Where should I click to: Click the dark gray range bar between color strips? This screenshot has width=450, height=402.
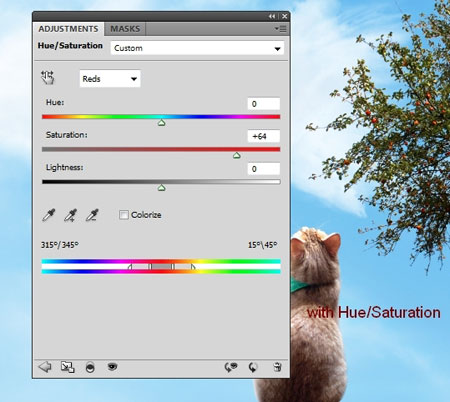click(x=162, y=267)
